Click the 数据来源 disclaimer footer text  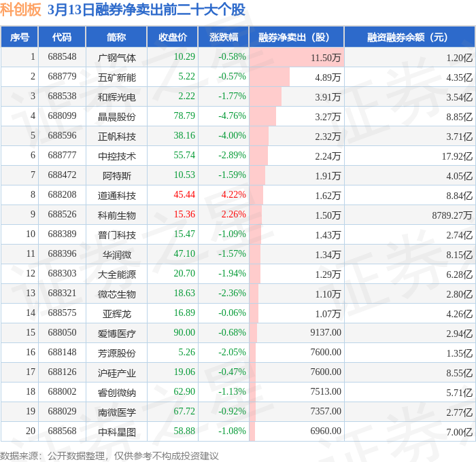[x=109, y=456]
